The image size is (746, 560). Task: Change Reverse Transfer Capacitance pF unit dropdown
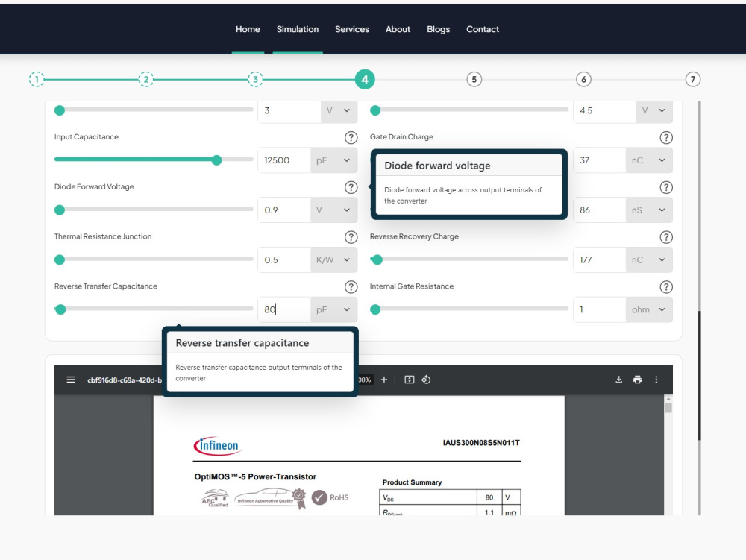tap(333, 310)
